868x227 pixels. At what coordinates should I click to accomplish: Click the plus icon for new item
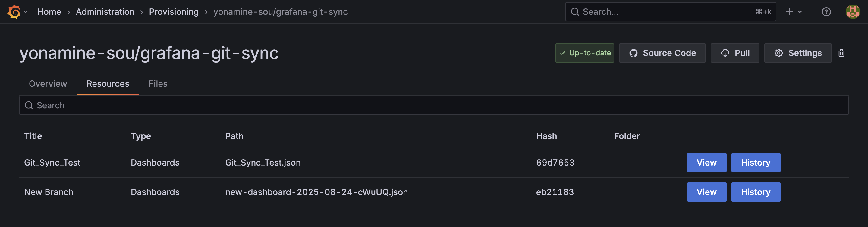tap(790, 12)
